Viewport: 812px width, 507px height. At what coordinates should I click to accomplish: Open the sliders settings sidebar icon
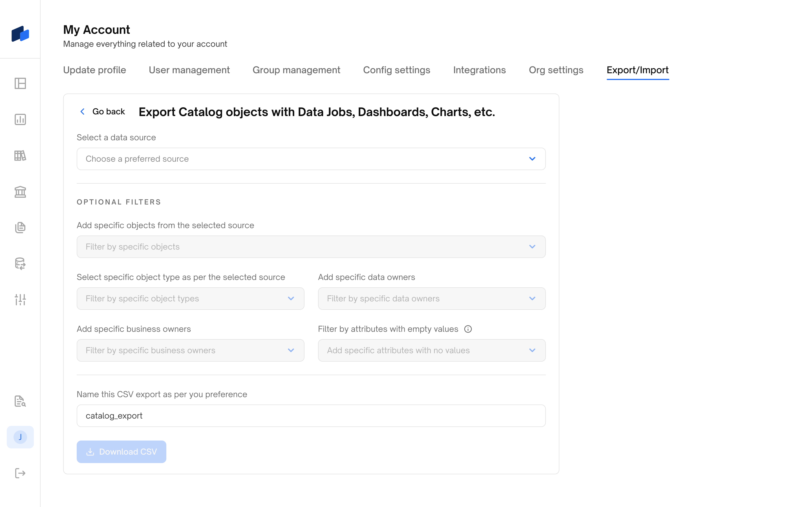point(20,299)
